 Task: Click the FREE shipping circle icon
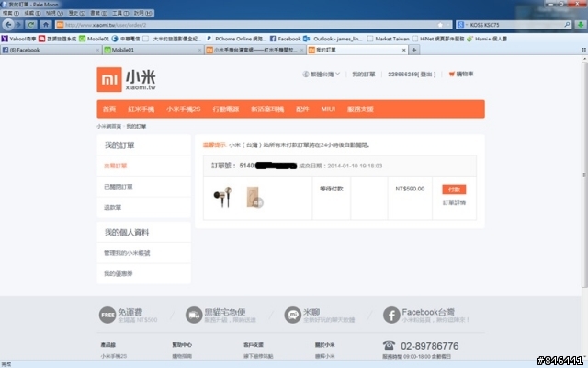[107, 315]
